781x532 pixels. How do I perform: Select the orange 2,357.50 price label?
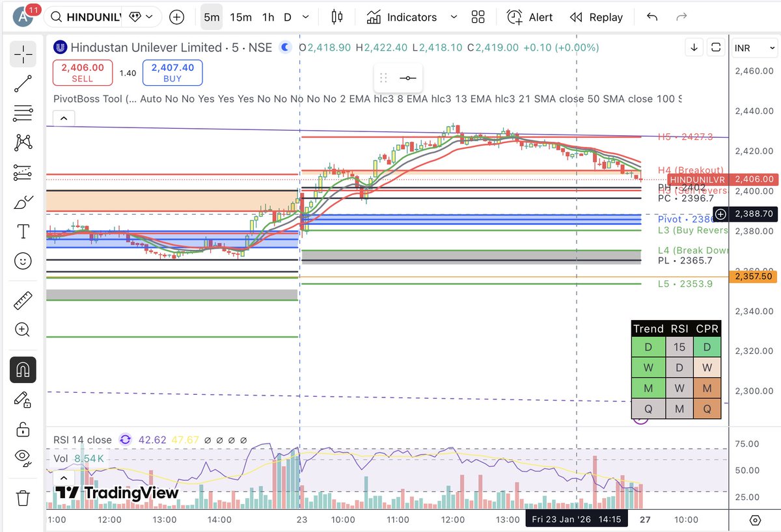tap(754, 276)
